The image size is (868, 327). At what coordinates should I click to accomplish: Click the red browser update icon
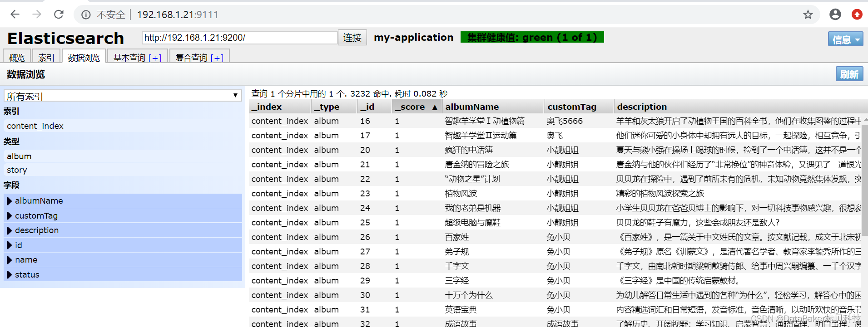tap(857, 15)
